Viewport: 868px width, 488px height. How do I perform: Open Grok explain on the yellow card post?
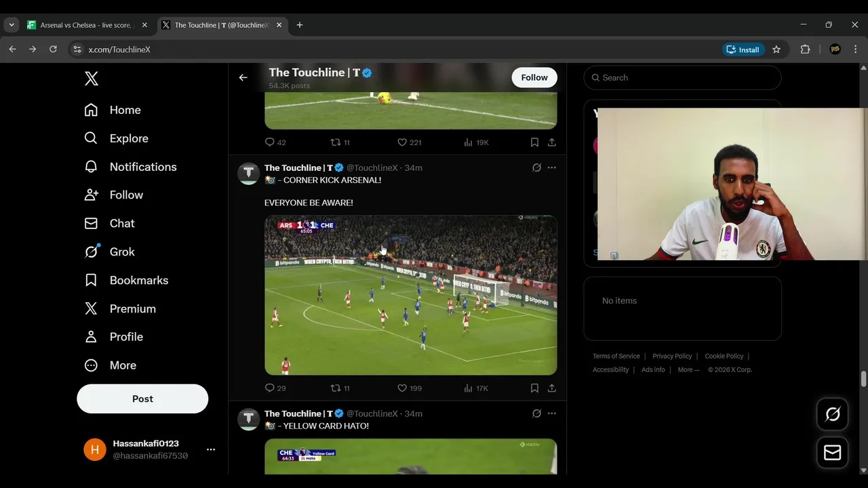[536, 413]
